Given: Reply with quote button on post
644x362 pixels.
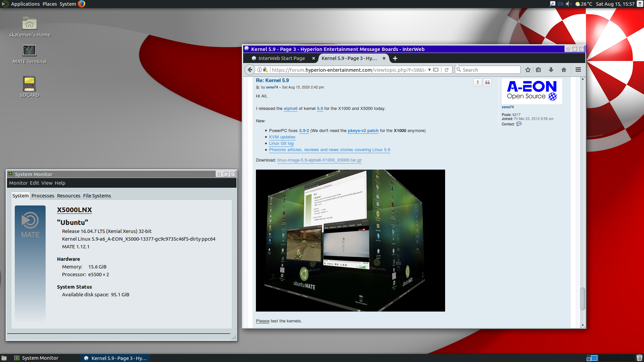Looking at the screenshot, I should point(487,82).
